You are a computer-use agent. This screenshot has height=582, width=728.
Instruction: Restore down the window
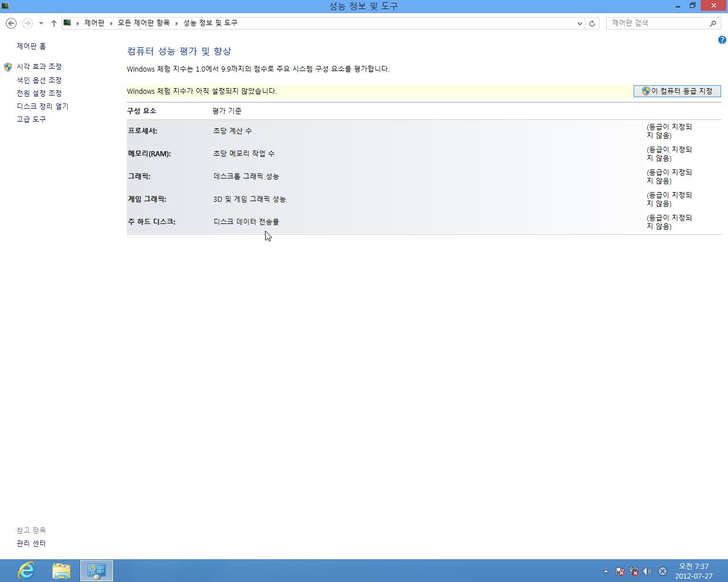[x=693, y=6]
